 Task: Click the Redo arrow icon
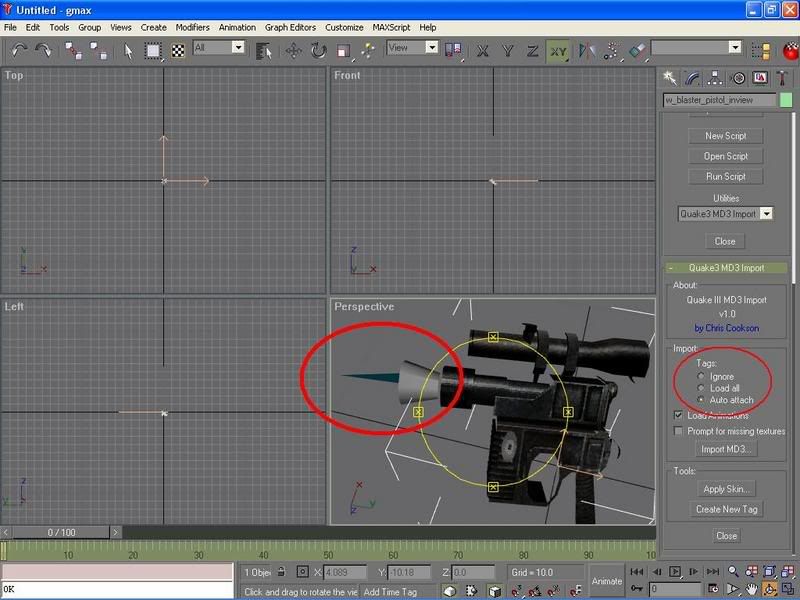pyautogui.click(x=43, y=50)
